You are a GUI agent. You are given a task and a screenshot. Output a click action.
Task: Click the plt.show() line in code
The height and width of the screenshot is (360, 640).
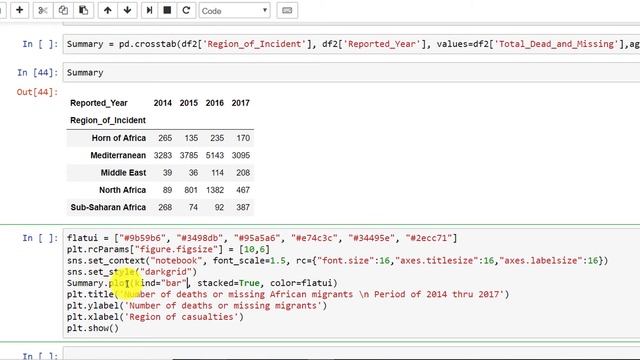pos(93,328)
